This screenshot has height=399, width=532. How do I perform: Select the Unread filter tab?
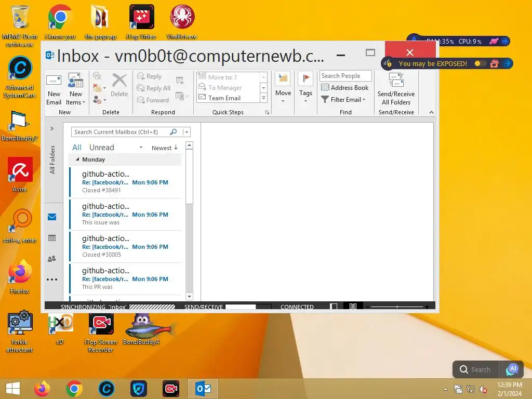point(101,147)
